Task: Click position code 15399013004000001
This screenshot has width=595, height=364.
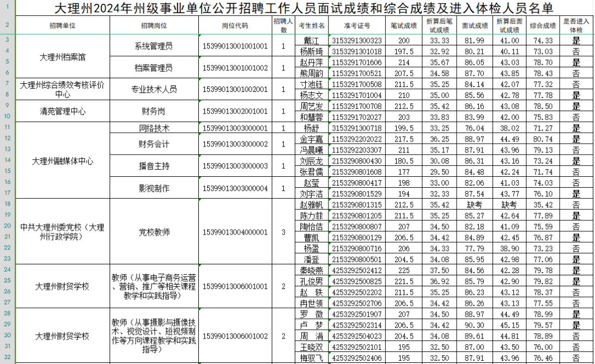Action: coord(235,232)
